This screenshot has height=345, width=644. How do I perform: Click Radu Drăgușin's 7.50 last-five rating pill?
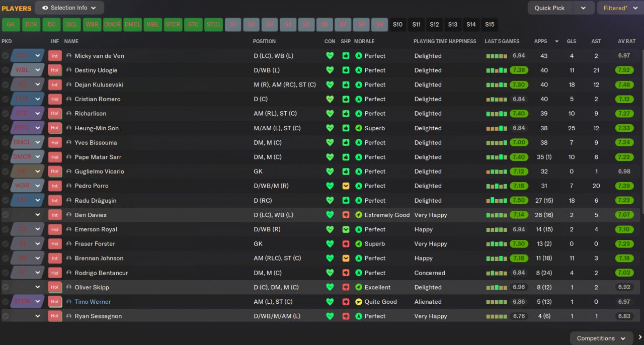pos(519,200)
